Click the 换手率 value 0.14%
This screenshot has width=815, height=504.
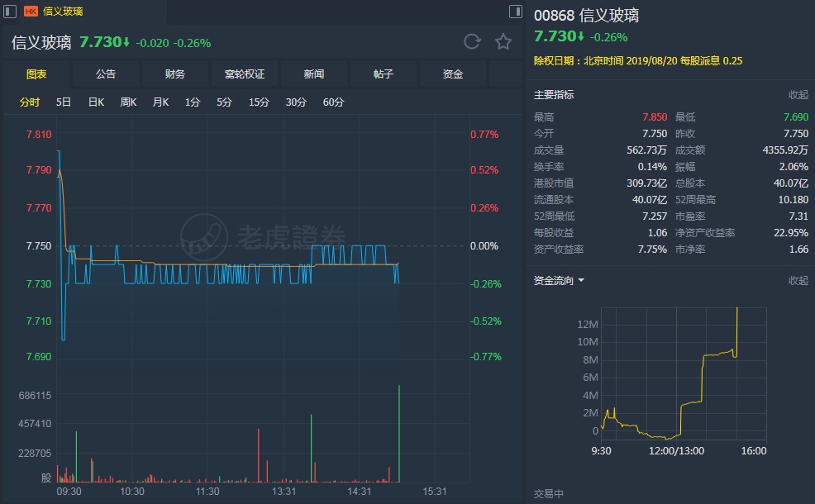[652, 167]
